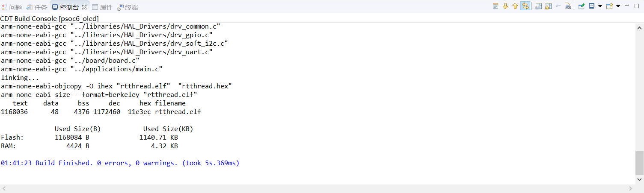
Task: Open the 终端 tab
Action: tap(128, 7)
